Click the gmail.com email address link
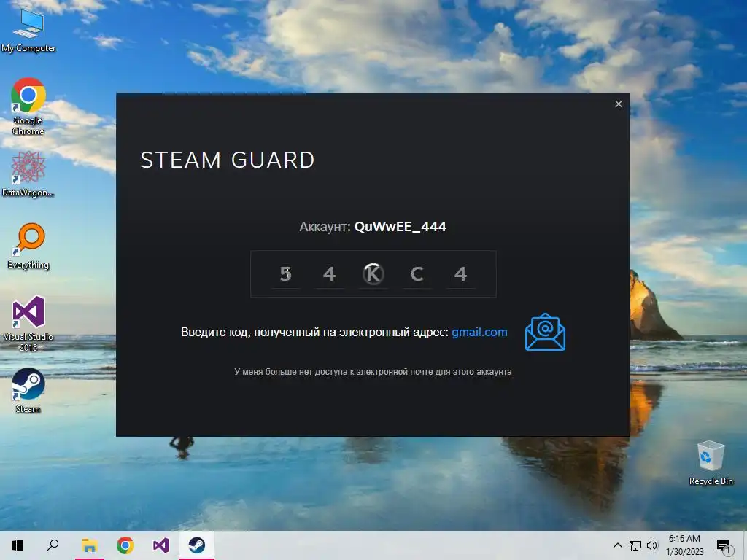Screen dimensions: 747x560 point(479,332)
